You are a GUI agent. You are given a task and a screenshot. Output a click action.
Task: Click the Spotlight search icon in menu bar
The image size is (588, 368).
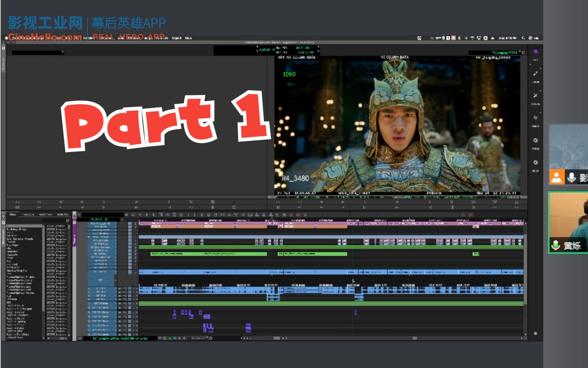click(523, 38)
